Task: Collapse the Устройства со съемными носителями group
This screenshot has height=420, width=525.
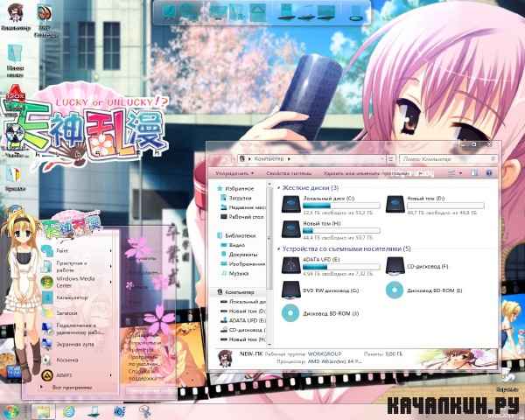Action: pyautogui.click(x=278, y=248)
